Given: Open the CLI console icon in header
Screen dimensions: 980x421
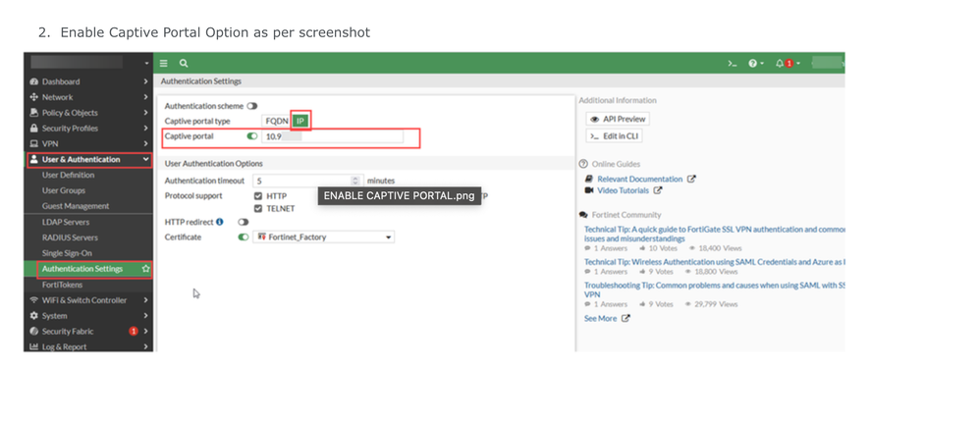Looking at the screenshot, I should [x=733, y=63].
